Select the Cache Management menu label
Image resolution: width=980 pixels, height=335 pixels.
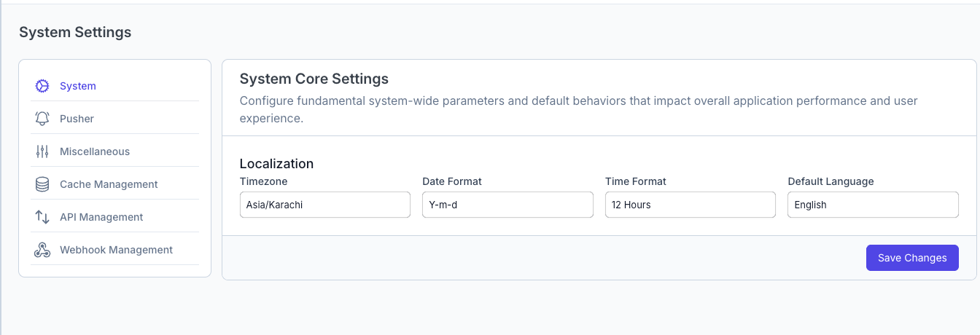point(109,184)
